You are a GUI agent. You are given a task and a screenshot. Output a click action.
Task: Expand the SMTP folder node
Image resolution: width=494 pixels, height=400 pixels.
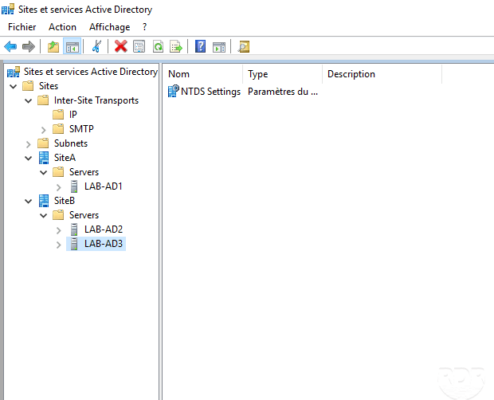pos(43,130)
